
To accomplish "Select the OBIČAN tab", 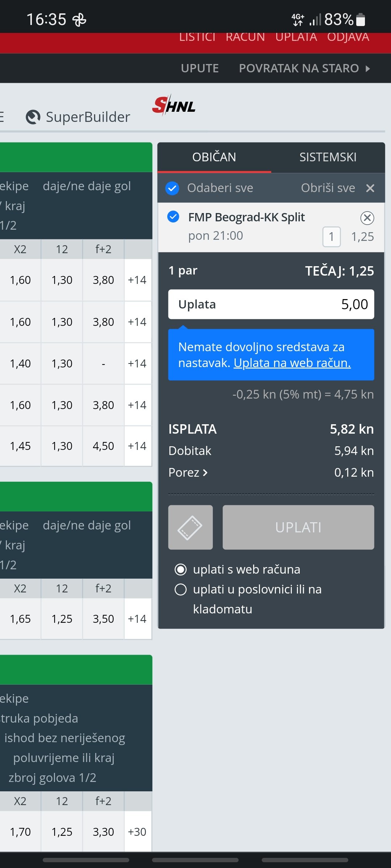I will point(214,157).
